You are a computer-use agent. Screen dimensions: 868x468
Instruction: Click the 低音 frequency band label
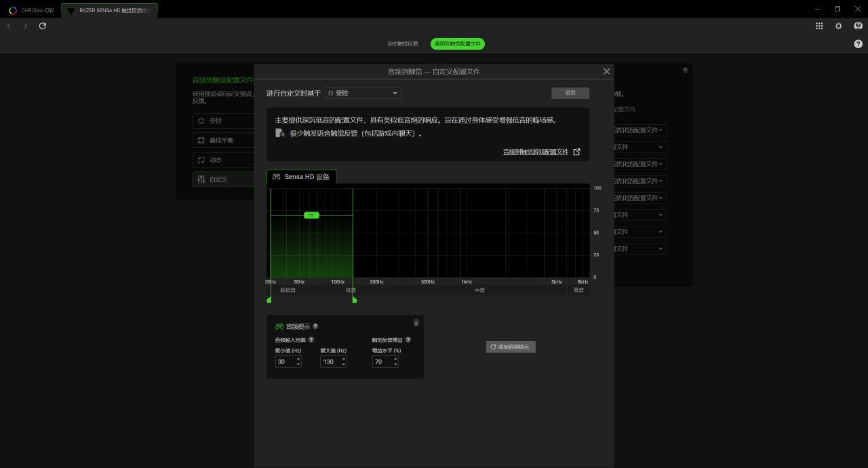tap(351, 290)
